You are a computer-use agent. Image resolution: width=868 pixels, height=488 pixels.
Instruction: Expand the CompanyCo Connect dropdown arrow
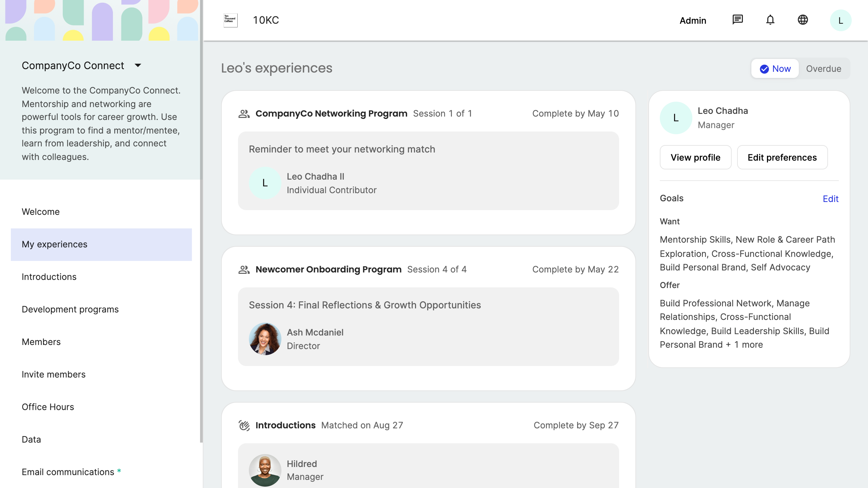pyautogui.click(x=138, y=65)
